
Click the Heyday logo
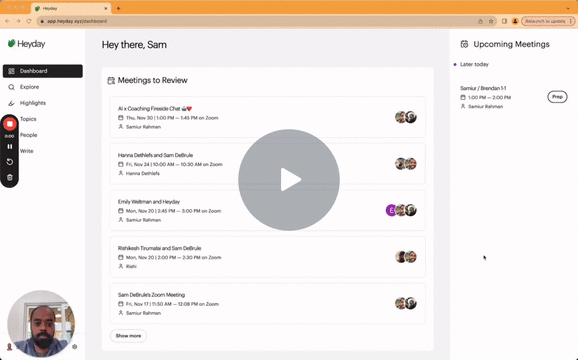pyautogui.click(x=27, y=44)
